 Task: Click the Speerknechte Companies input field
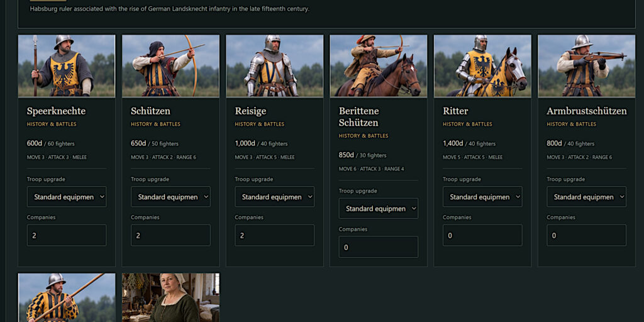67,235
